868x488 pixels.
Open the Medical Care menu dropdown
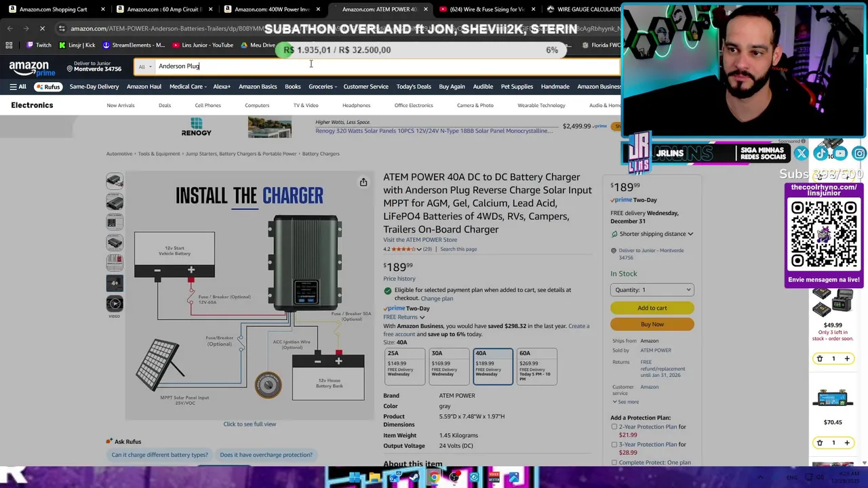click(x=188, y=87)
